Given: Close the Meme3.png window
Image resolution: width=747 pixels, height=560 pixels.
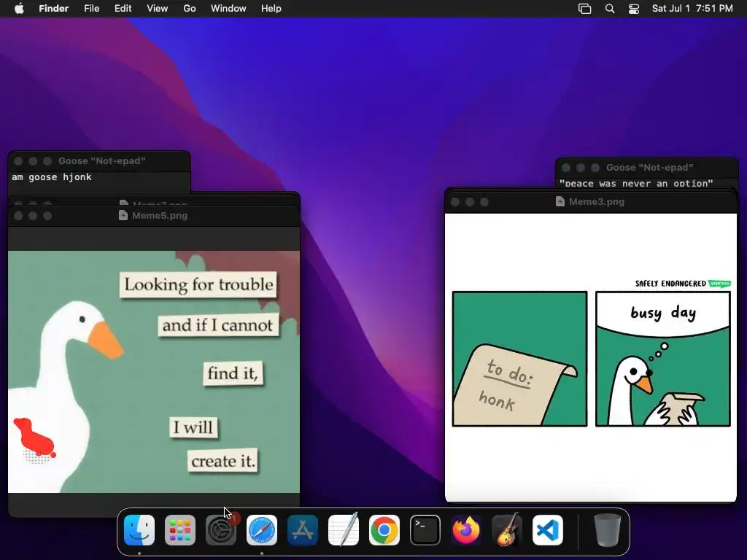Looking at the screenshot, I should coord(455,202).
